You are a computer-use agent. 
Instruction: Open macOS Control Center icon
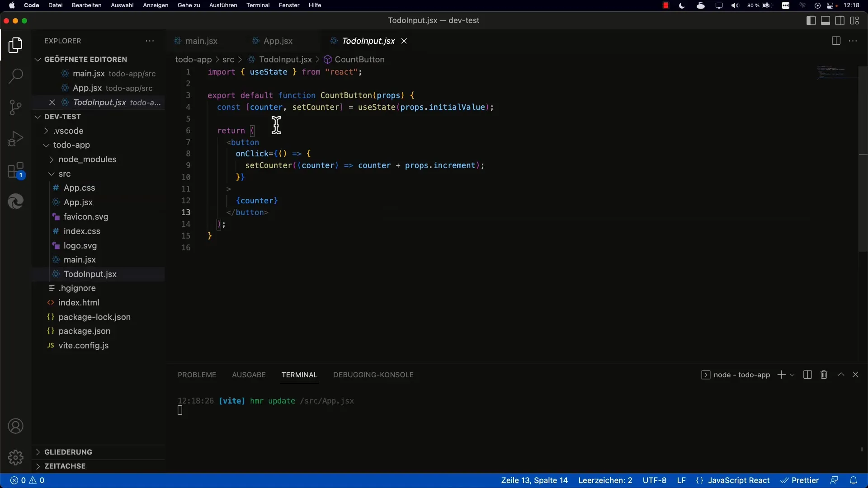point(831,5)
